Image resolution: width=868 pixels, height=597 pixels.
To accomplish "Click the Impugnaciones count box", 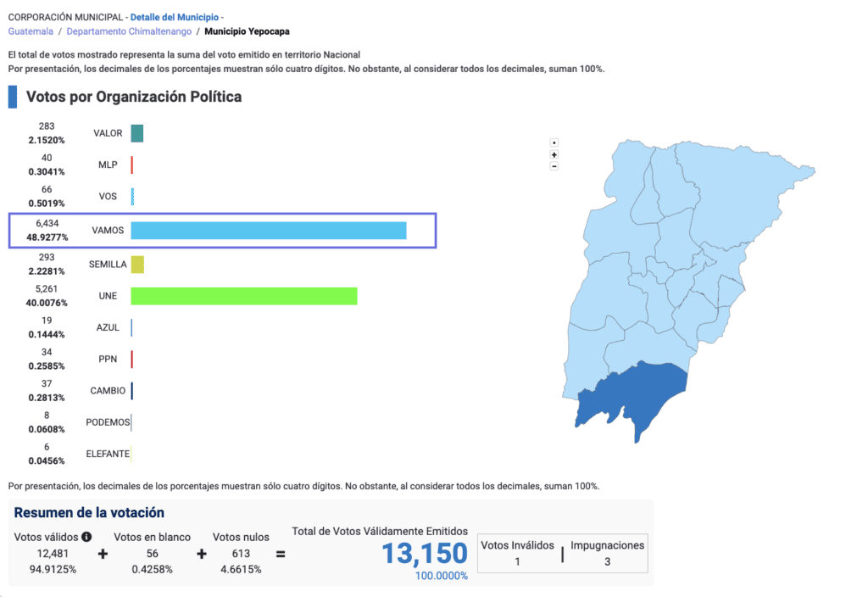I will click(608, 554).
